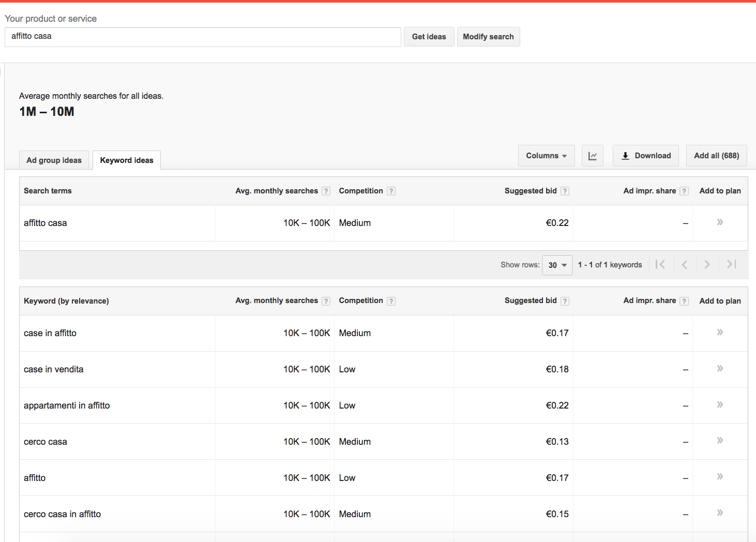The width and height of the screenshot is (756, 542).
Task: Click the Modify search button
Action: pos(489,37)
